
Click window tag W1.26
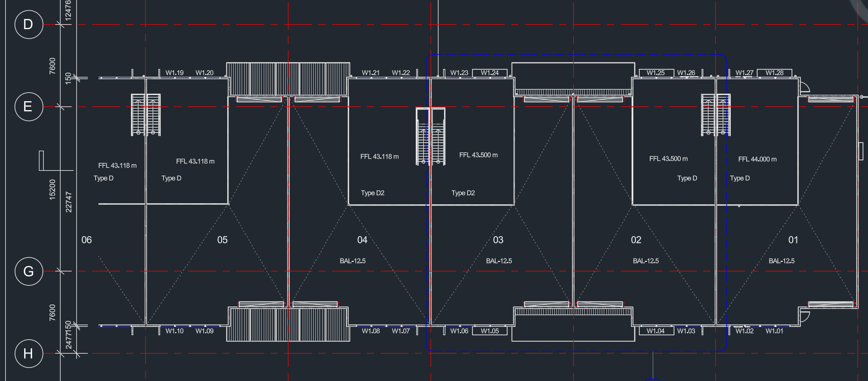click(x=686, y=73)
